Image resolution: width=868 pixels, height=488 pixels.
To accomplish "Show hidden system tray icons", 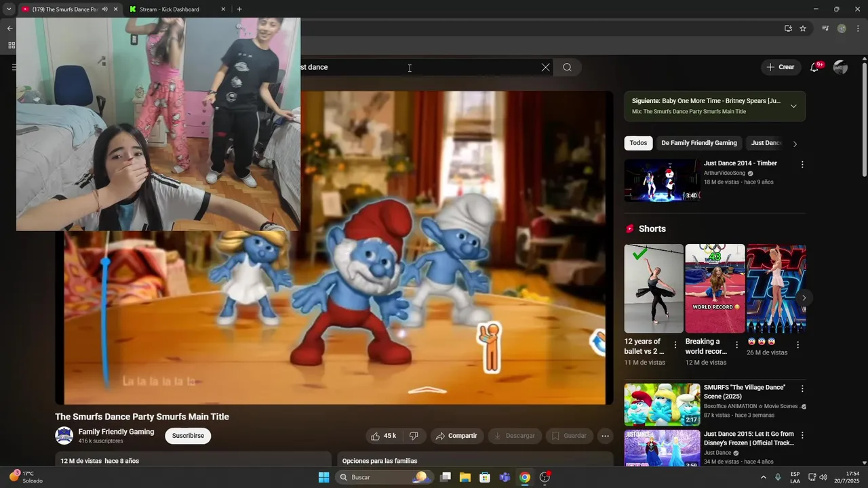I will pos(763,477).
